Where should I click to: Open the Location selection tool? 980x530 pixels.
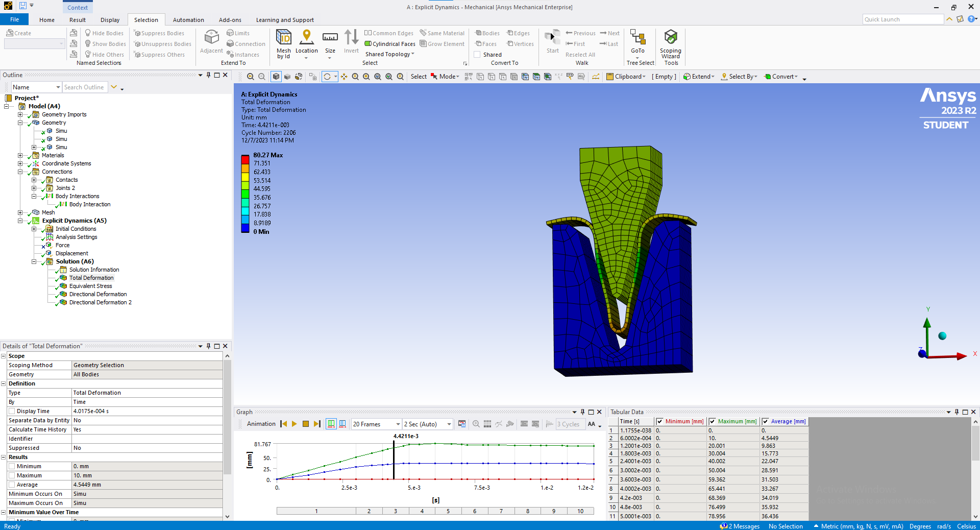click(x=306, y=44)
